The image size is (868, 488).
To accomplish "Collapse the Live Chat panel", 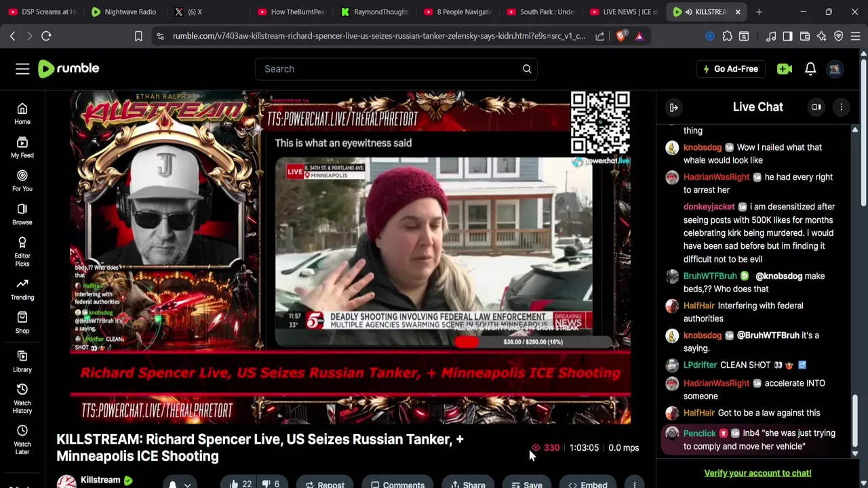I will (x=674, y=107).
